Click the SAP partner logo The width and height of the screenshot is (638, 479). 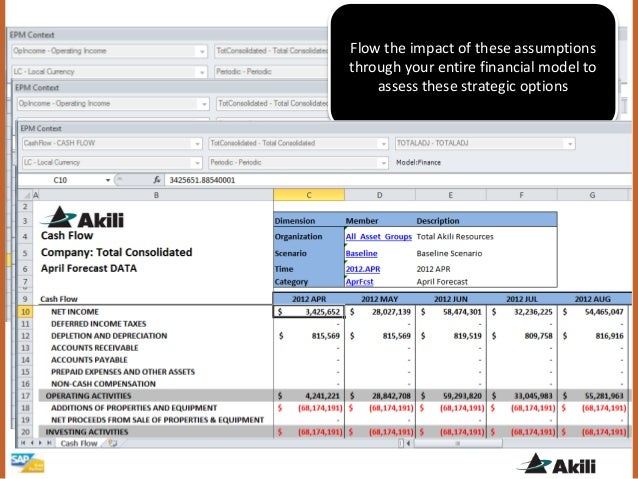(28, 463)
